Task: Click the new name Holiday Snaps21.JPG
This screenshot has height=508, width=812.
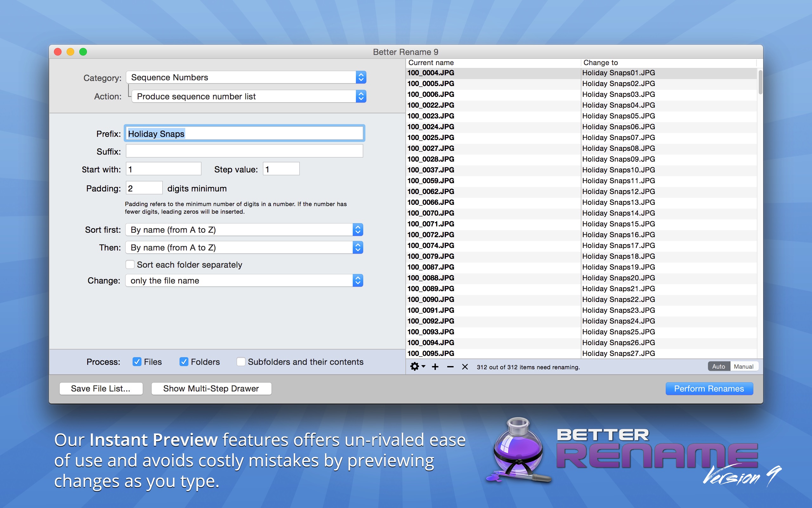Action: (619, 289)
